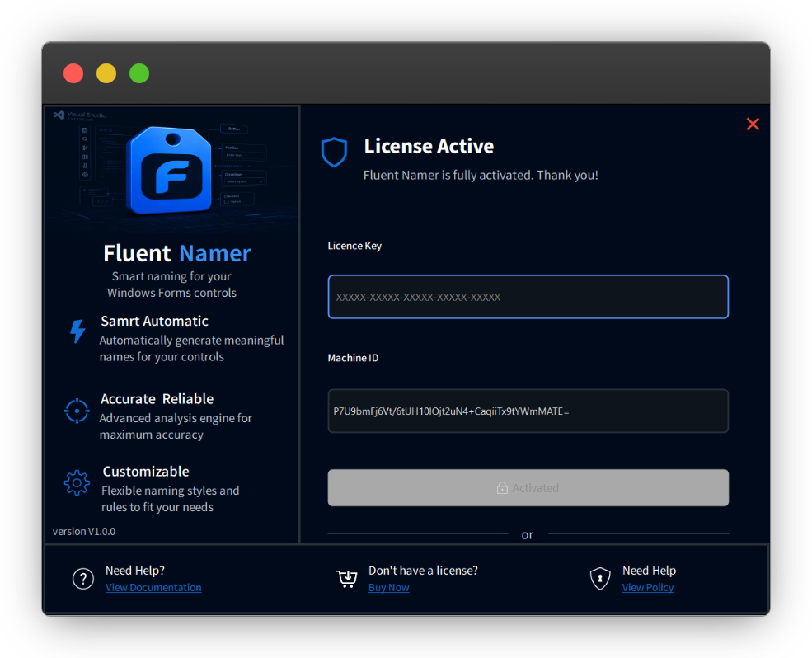Viewport: 812px width, 658px height.
Task: Click the red macOS close button
Action: tap(73, 73)
